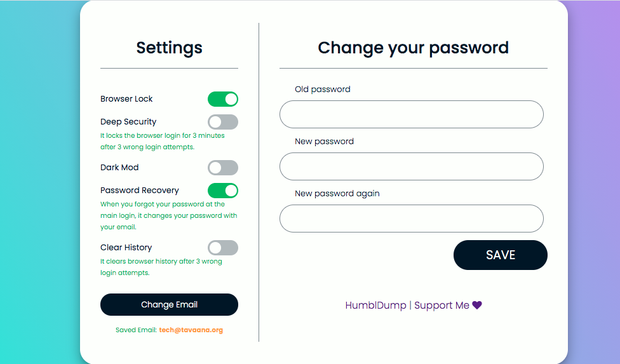This screenshot has width=620, height=364.
Task: Click the New password again label
Action: [337, 194]
